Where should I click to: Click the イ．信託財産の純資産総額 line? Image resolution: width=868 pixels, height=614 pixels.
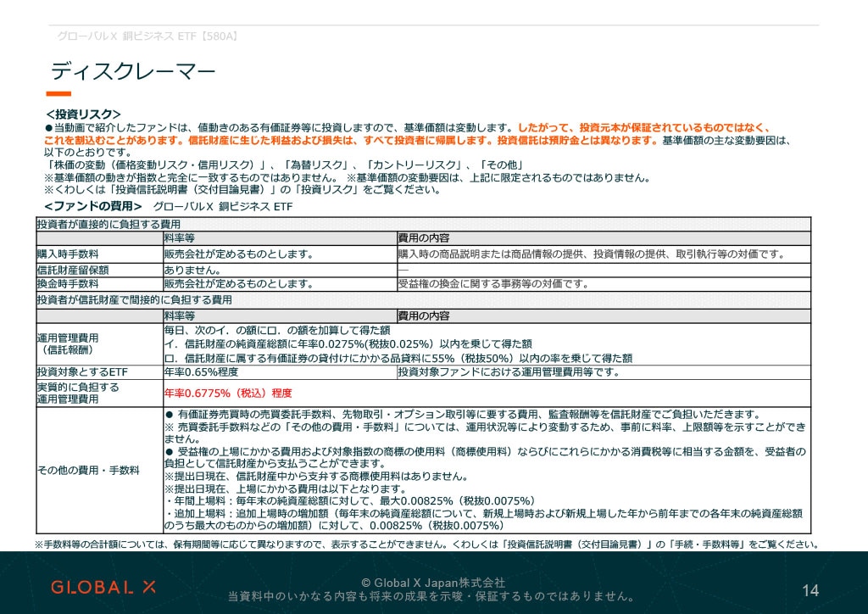coord(348,343)
